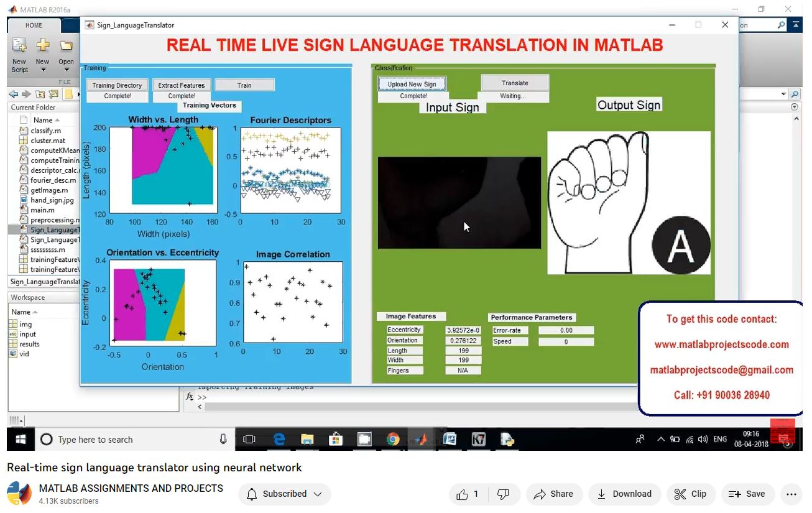Select getImage.m in Current Folder
812x513 pixels.
pos(49,190)
